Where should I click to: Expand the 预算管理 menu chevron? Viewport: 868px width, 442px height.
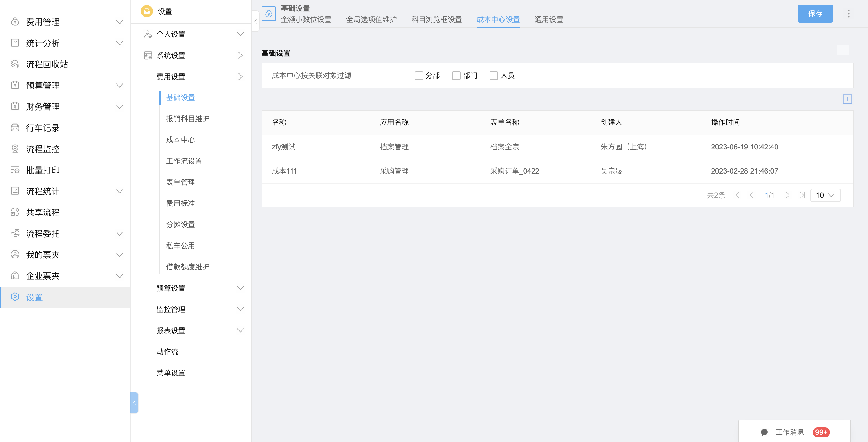coord(119,85)
